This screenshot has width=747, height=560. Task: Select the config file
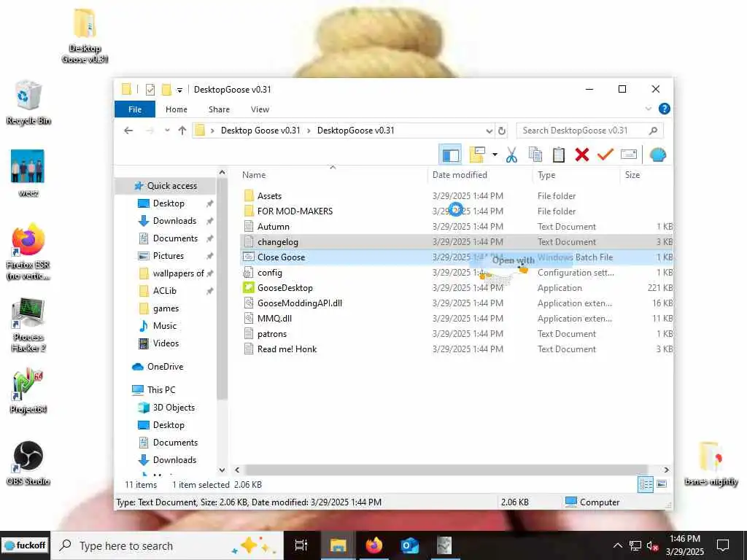(x=457, y=273)
